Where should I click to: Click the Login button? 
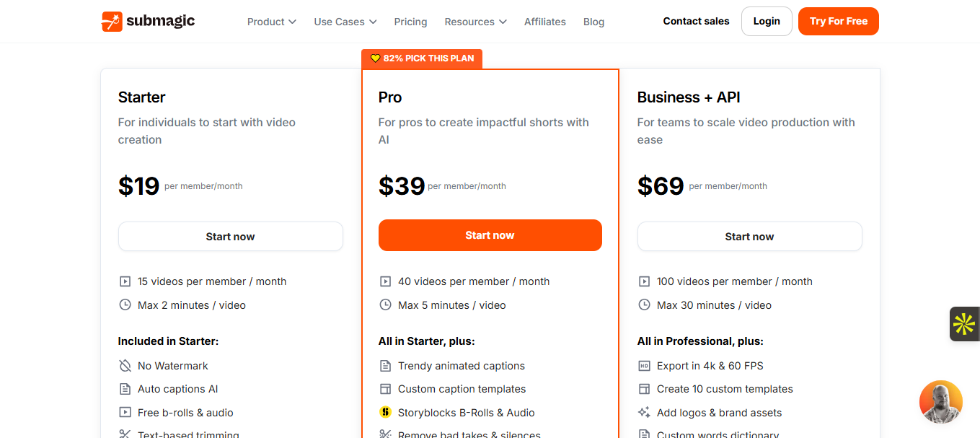[x=767, y=22]
